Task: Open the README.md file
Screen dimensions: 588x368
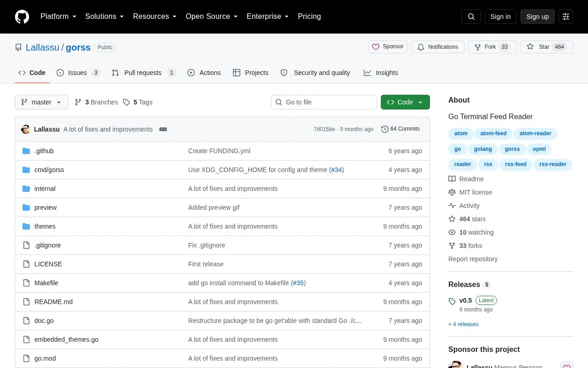Action: (x=54, y=302)
